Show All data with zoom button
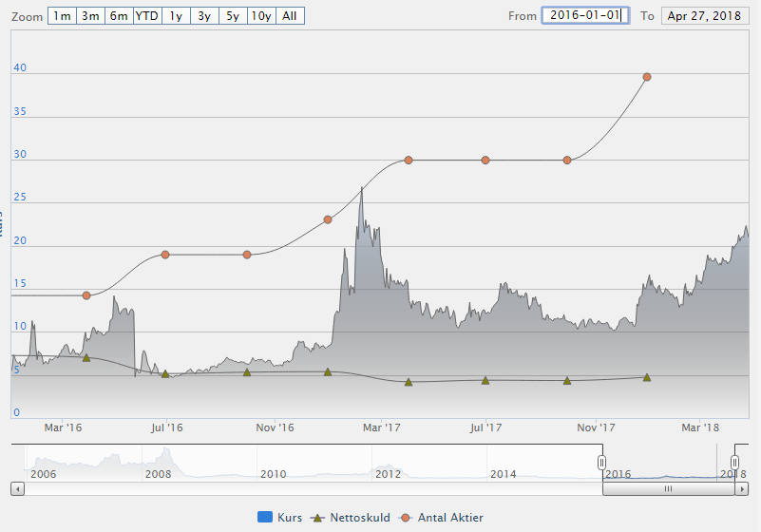The width and height of the screenshot is (761, 532). point(290,16)
